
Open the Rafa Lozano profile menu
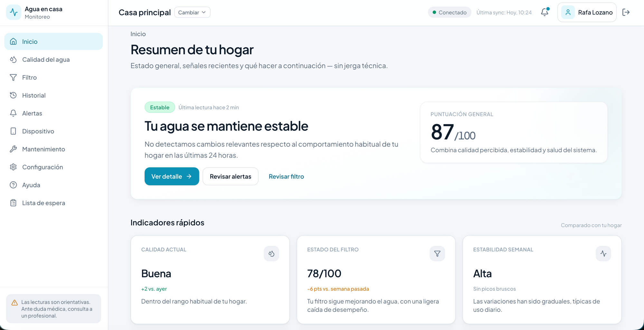(587, 12)
